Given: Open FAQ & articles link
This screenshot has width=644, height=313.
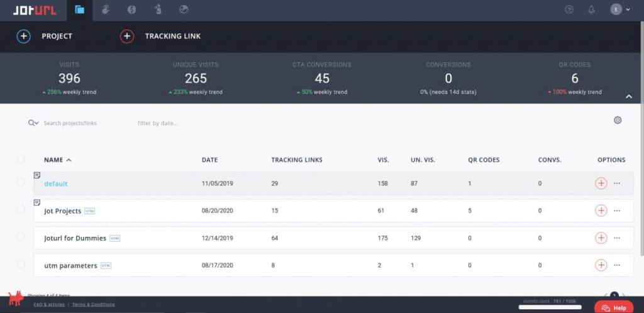Looking at the screenshot, I should [49, 305].
